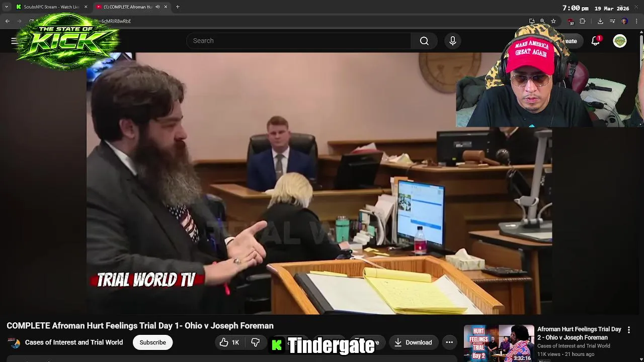The image size is (644, 362).
Task: Close the COMPLETE Afroman tab
Action: 166,7
